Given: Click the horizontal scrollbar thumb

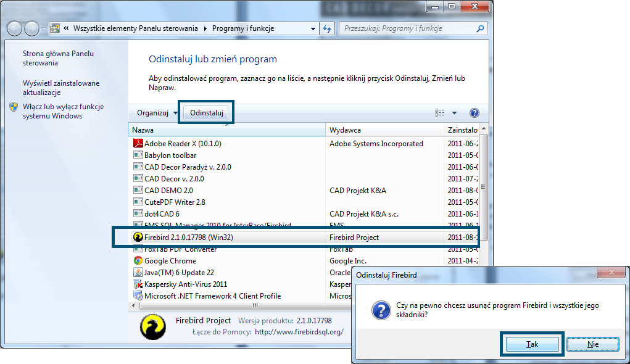Looking at the screenshot, I should coord(255,306).
